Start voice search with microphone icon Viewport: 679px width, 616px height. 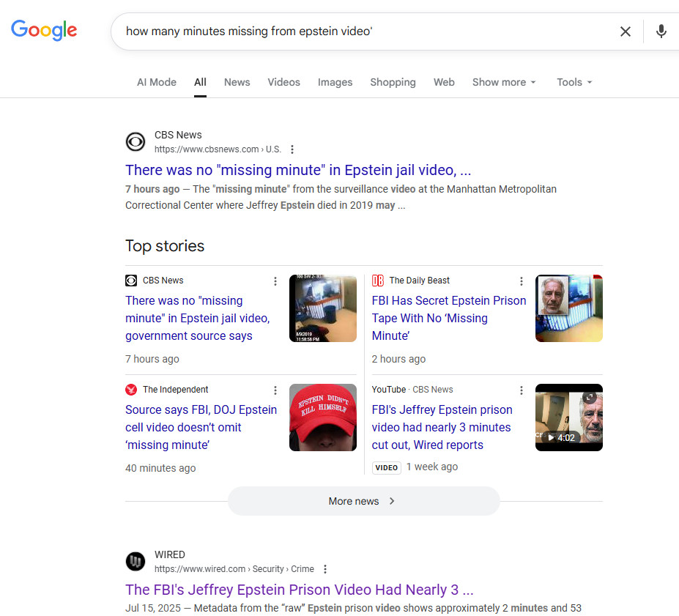pos(661,31)
